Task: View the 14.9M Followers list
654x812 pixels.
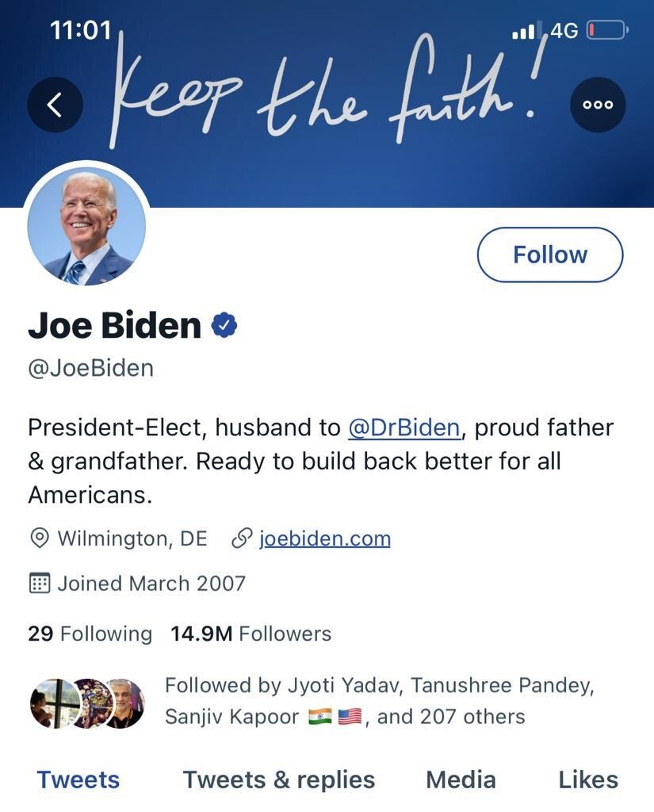Action: point(251,634)
